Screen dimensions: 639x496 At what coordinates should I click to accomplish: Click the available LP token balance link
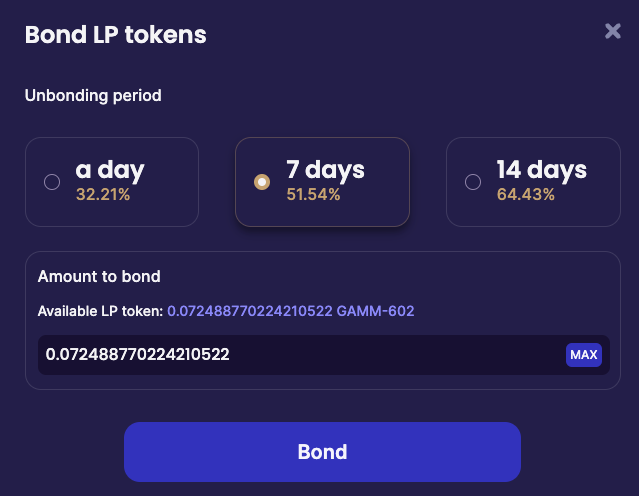[252, 312]
